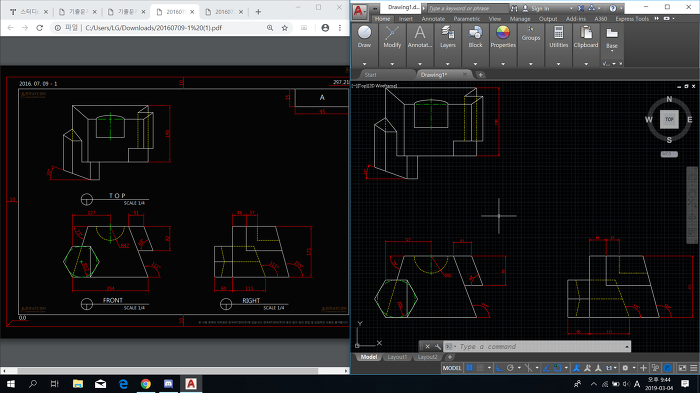Open Autodesk Exchange Apps icon
The image size is (700, 393).
[x=580, y=8]
